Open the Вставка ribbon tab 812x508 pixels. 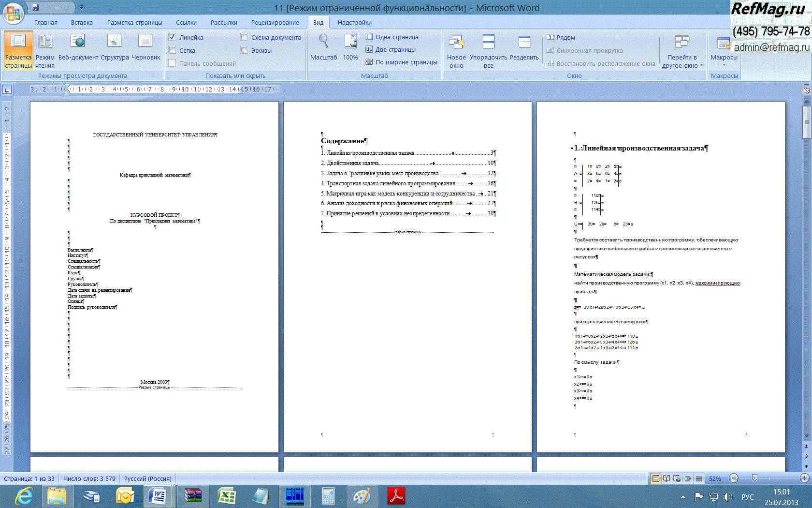[82, 23]
